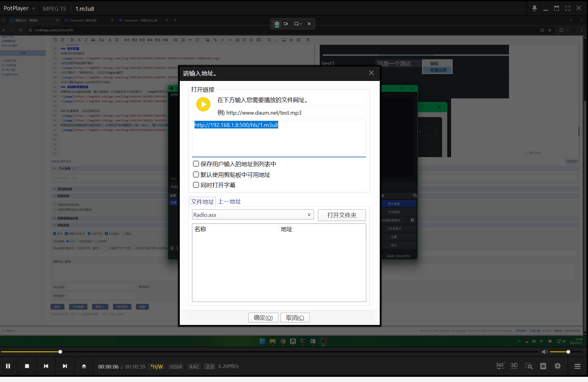Skip to the next item in PotPlayer
This screenshot has width=588, height=382.
pos(65,366)
